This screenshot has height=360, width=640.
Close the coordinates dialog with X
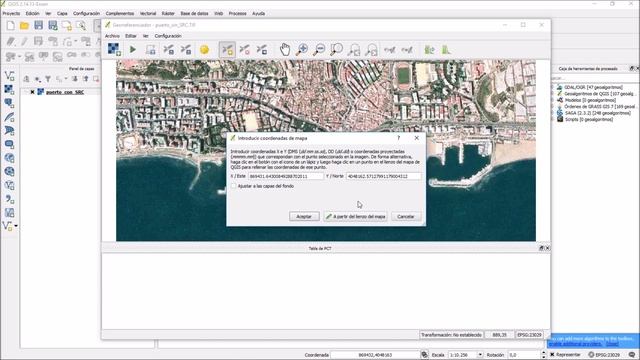416,138
